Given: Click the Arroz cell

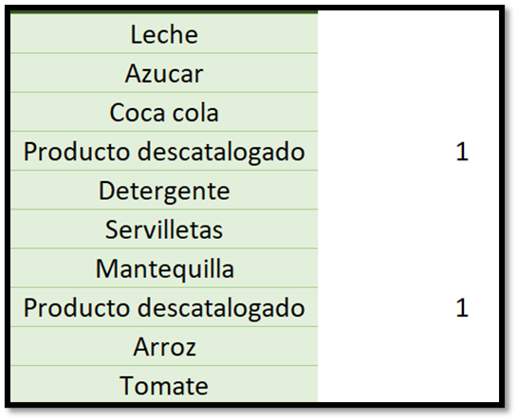Looking at the screenshot, I should 164,346.
